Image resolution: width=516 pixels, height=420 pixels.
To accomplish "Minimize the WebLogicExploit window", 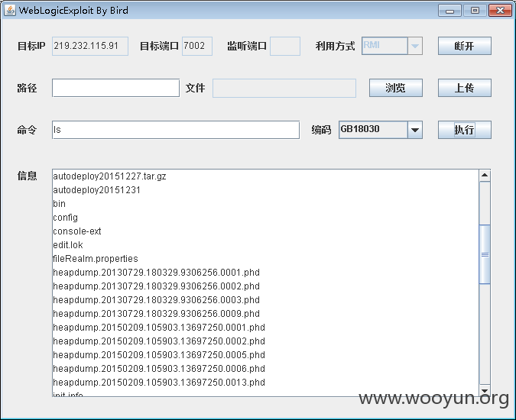I will click(449, 11).
